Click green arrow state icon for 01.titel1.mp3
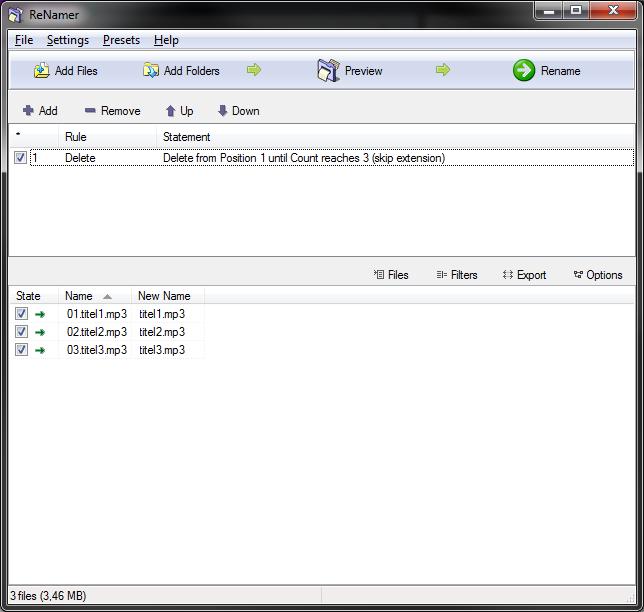This screenshot has width=644, height=612. 40,315
